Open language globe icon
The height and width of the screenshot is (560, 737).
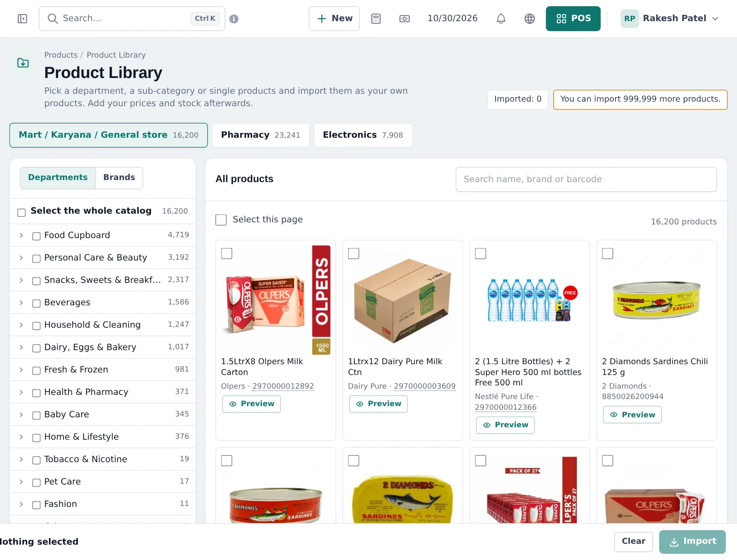530,19
